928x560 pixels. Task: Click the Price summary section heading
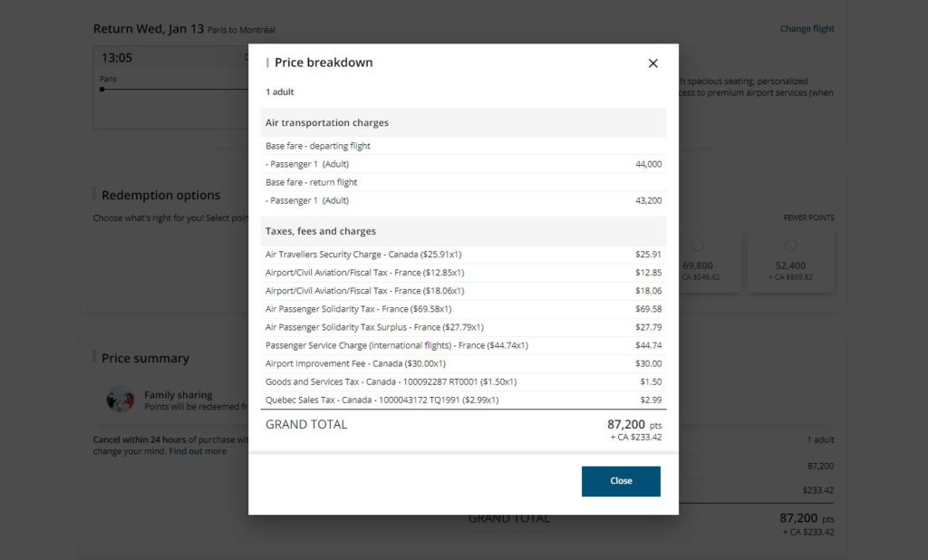pos(147,358)
